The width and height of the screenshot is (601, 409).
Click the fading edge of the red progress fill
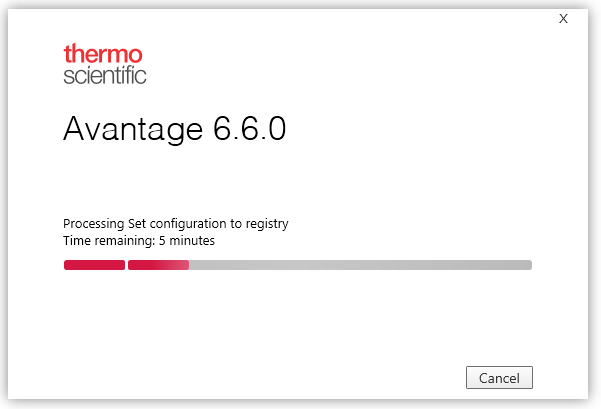185,265
